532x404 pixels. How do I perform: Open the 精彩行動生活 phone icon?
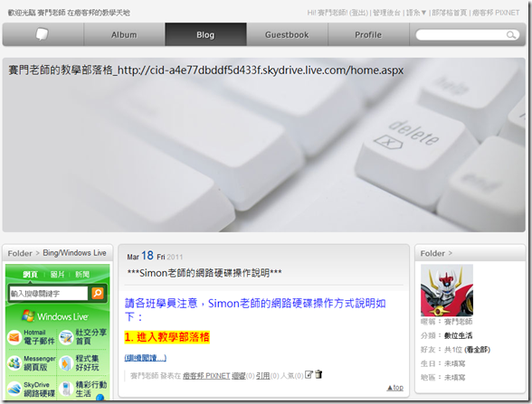(66, 389)
